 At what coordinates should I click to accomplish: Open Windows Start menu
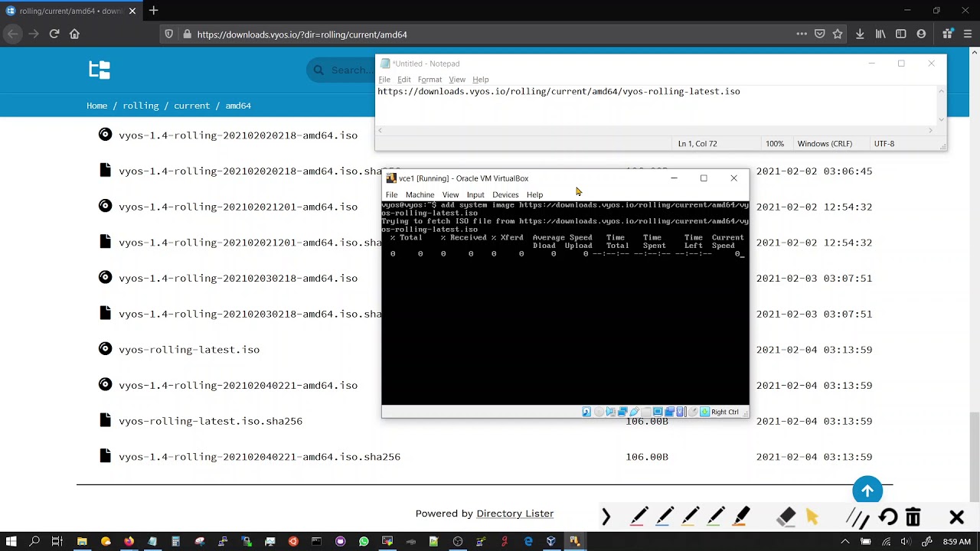11,542
